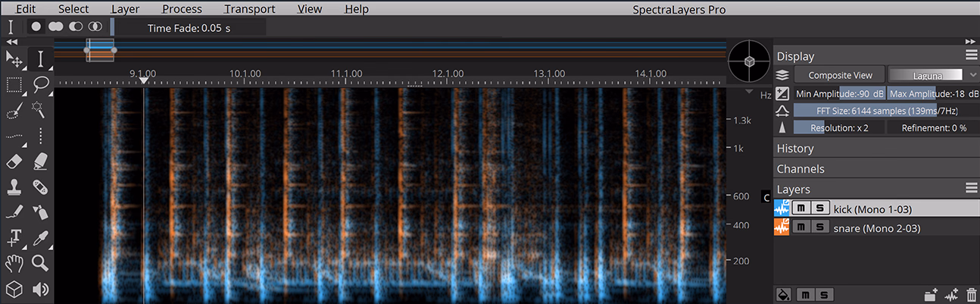
Task: Click the 3D cube view tool
Action: 14,289
